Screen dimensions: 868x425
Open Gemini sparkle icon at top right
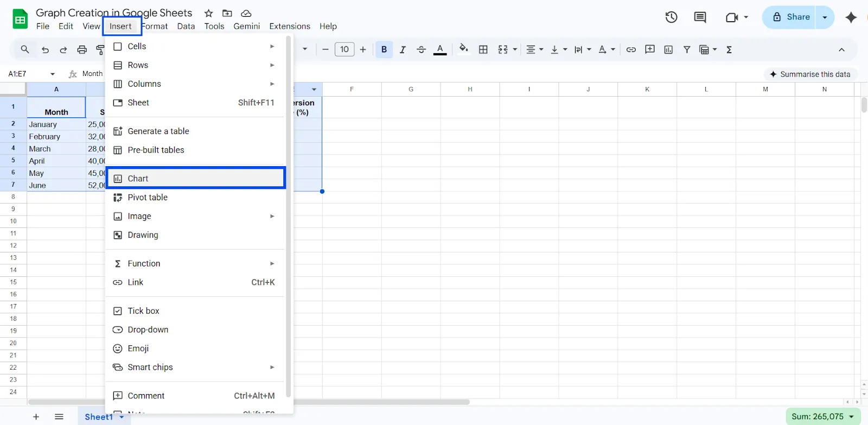tap(851, 17)
